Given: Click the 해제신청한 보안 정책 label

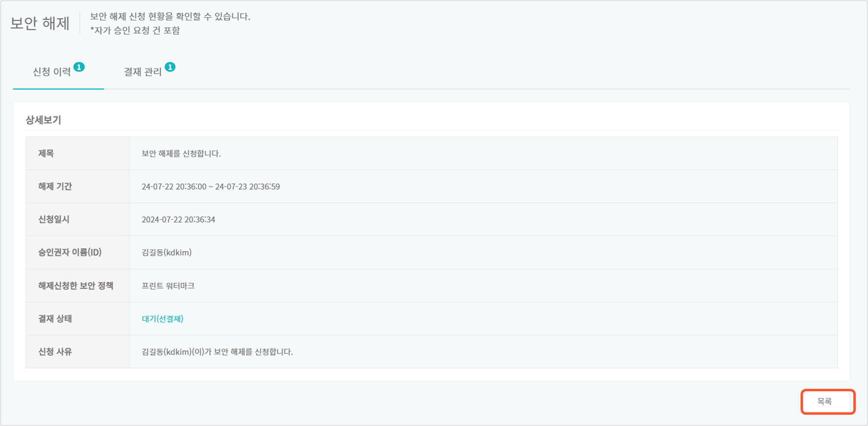Looking at the screenshot, I should coord(76,286).
